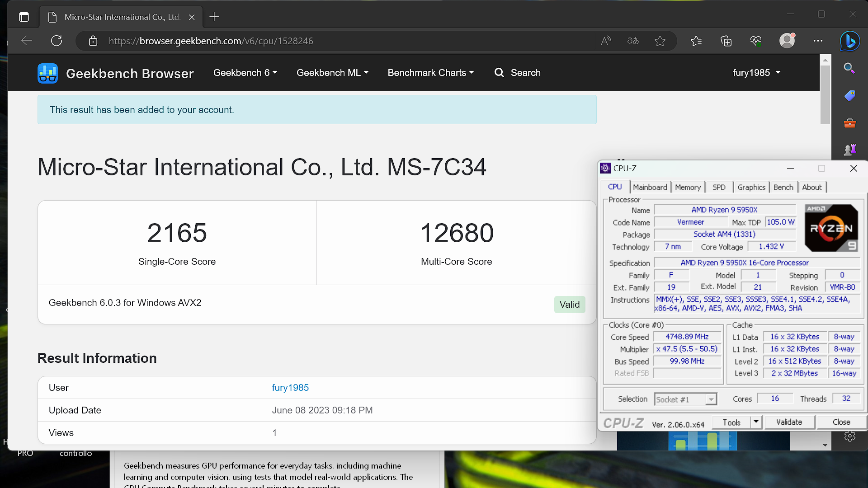Click the Tools button in CPU-Z
The image size is (868, 488).
pos(731,422)
